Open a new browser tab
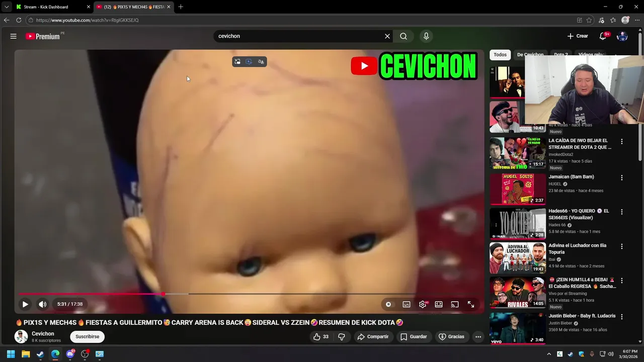The height and width of the screenshot is (362, 644). (x=181, y=7)
